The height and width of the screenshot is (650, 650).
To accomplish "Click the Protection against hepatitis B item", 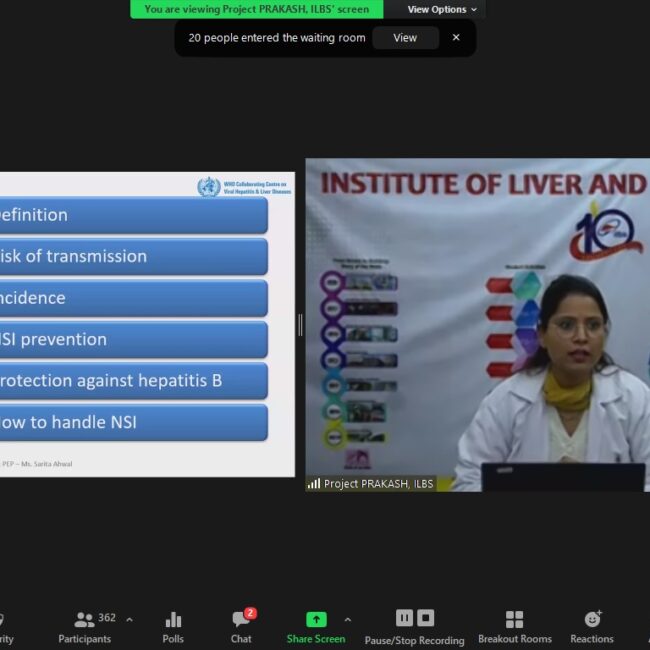I will [x=132, y=381].
